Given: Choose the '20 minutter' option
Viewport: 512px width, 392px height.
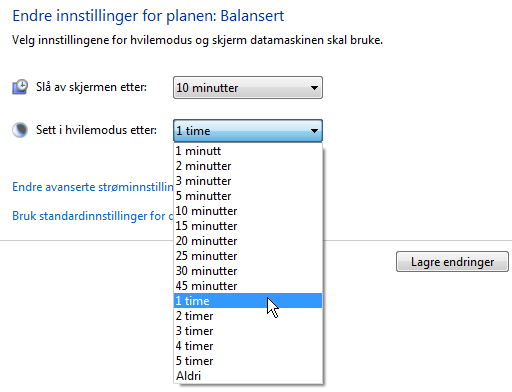Looking at the screenshot, I should pos(248,241).
